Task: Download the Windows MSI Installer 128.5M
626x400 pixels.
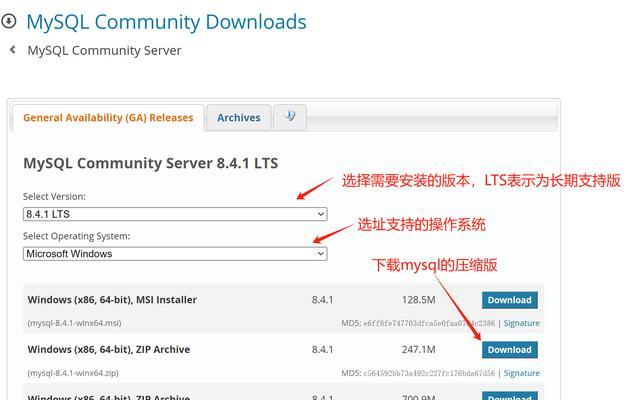Action: coord(509,300)
